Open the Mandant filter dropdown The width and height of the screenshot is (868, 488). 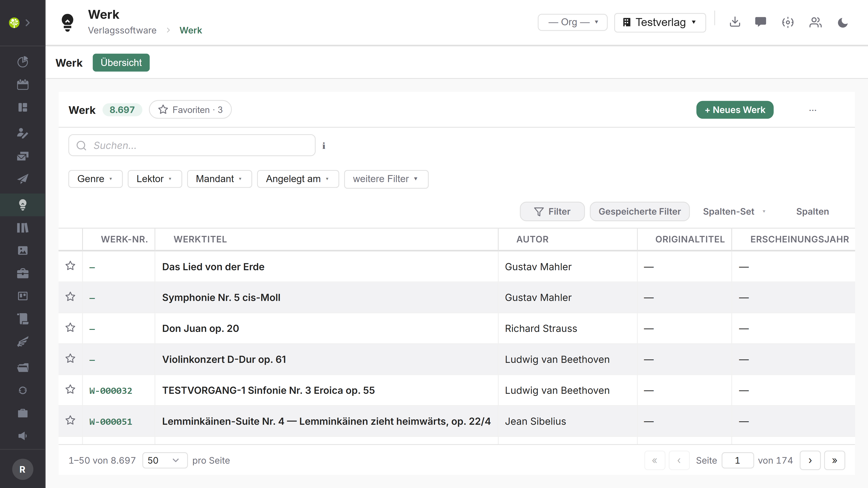tap(219, 179)
